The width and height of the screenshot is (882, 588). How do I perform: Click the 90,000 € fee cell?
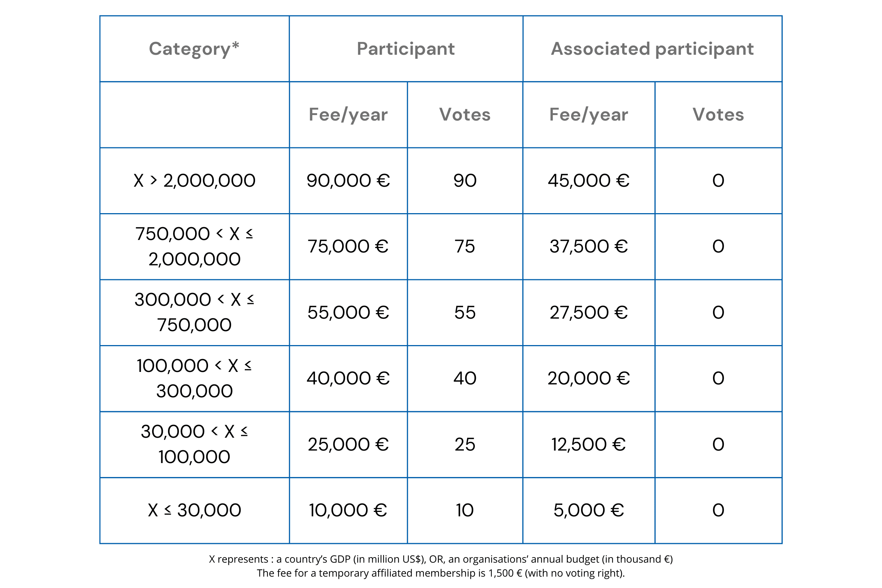[x=348, y=181]
